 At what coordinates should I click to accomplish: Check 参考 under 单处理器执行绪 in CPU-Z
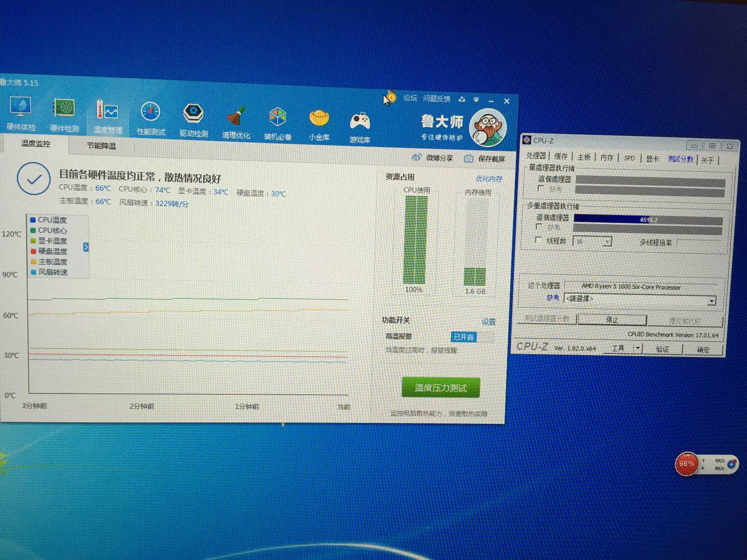(541, 188)
